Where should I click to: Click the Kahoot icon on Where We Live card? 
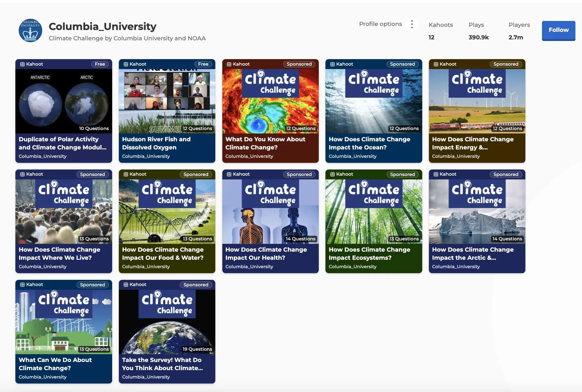(x=23, y=174)
